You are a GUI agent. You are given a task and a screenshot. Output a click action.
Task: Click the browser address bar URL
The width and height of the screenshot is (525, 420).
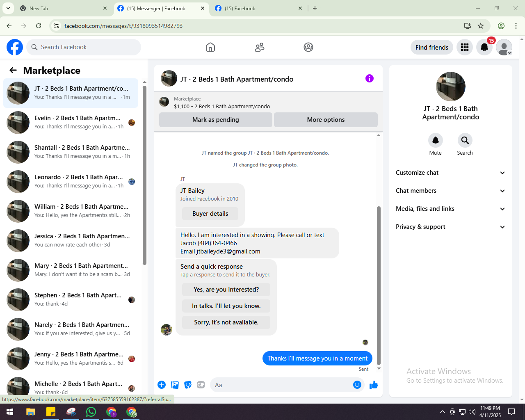pyautogui.click(x=123, y=26)
